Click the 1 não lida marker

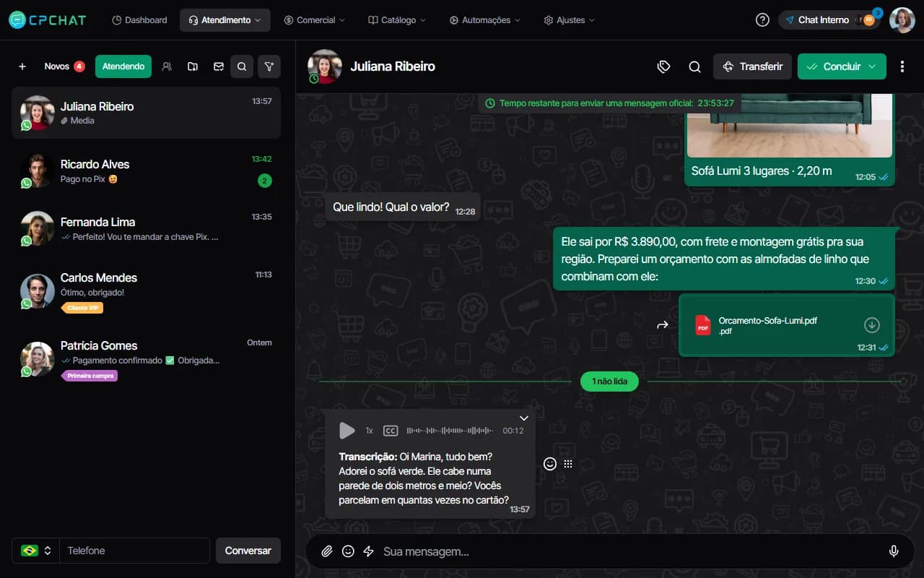coord(609,381)
